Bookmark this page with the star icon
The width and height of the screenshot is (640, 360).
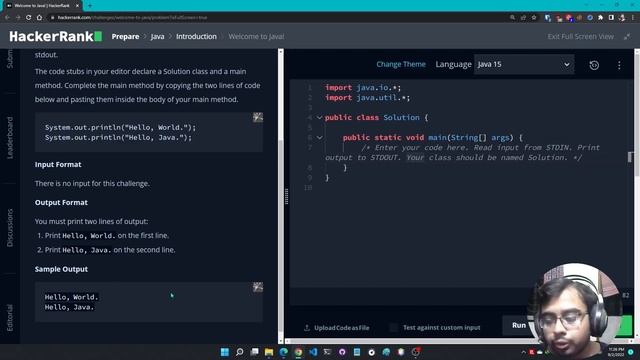534,18
